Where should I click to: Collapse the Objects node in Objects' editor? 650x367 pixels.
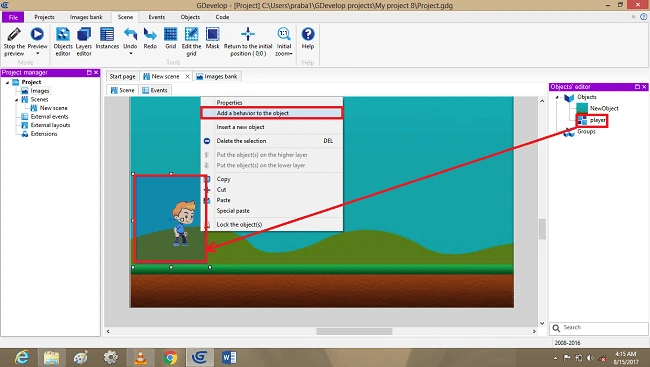[557, 97]
